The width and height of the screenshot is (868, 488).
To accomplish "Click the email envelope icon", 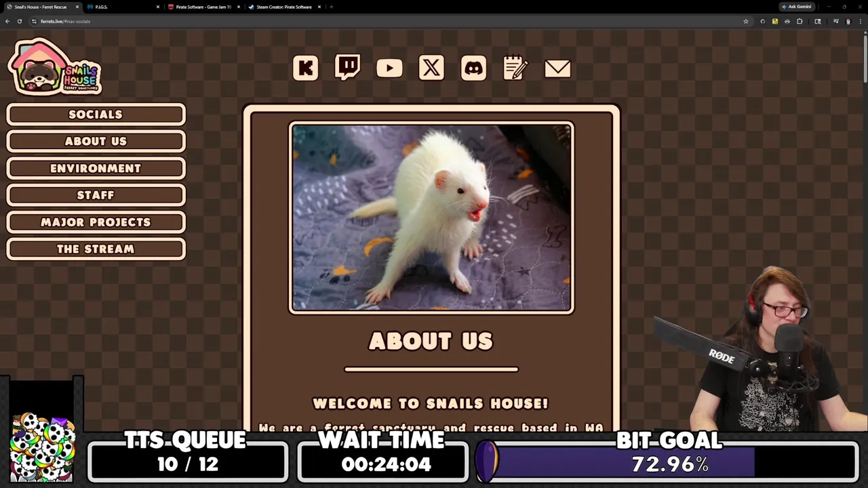I will tap(557, 68).
